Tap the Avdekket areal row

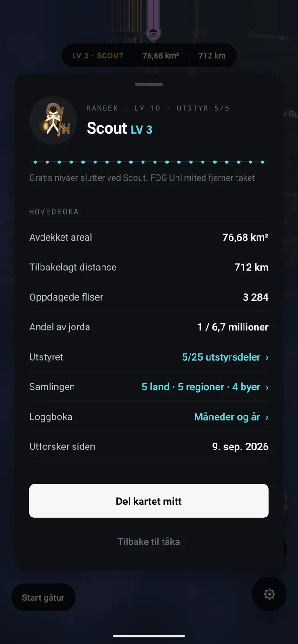149,237
